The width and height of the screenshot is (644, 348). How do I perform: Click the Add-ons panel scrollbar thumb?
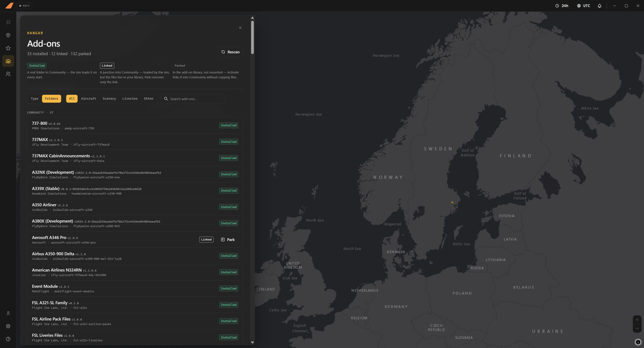coord(252,37)
